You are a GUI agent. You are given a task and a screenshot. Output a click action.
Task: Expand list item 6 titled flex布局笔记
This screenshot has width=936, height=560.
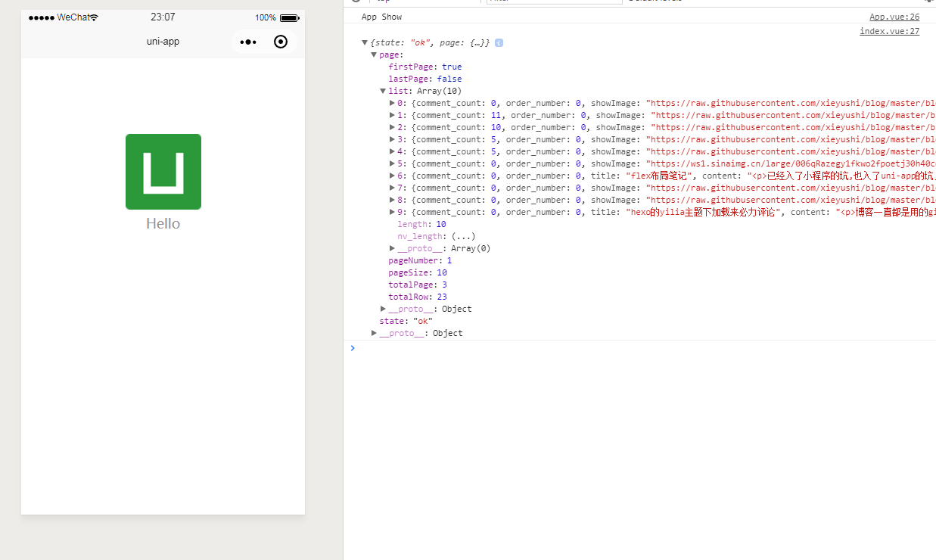click(392, 176)
